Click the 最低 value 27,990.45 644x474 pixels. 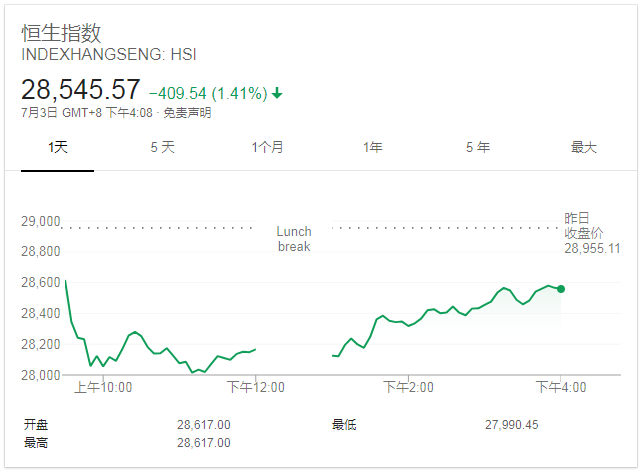click(511, 425)
